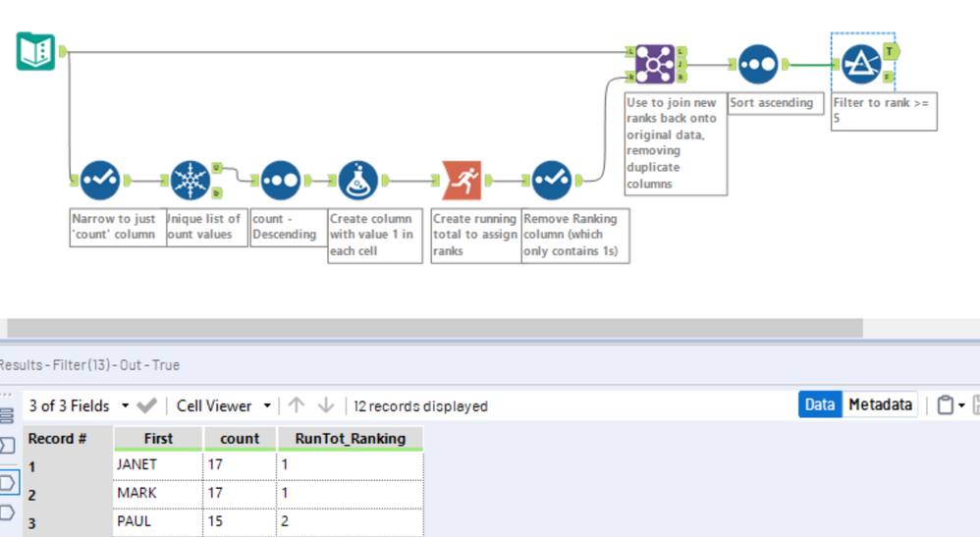Select the Formula flask tool
The image size is (980, 537).
358,180
